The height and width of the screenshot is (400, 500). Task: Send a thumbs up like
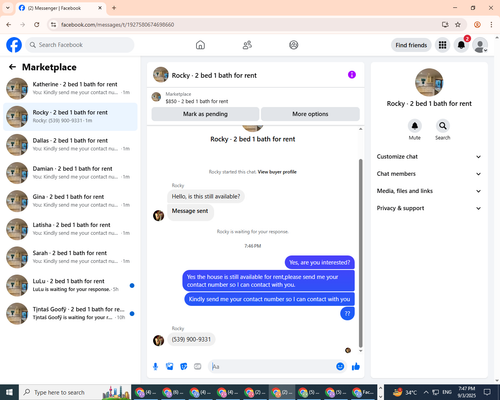356,367
